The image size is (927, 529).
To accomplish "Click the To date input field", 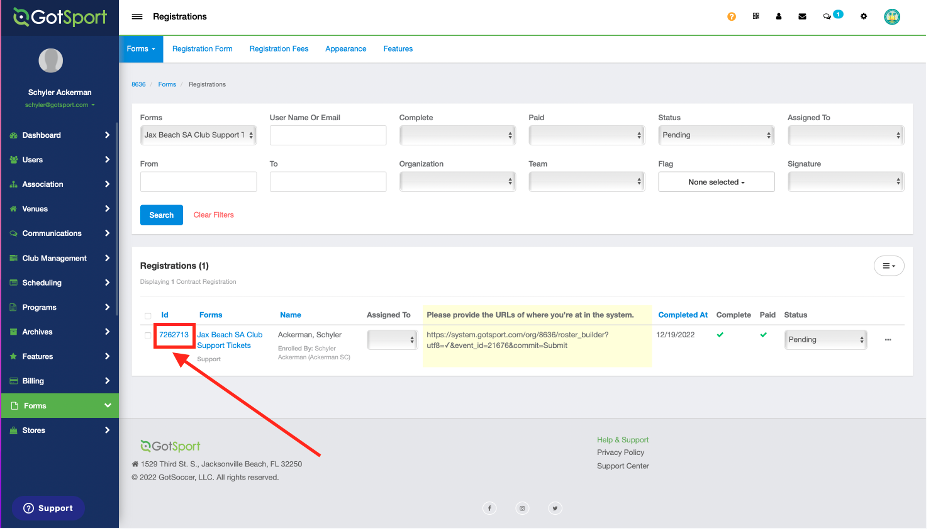I will click(x=328, y=181).
